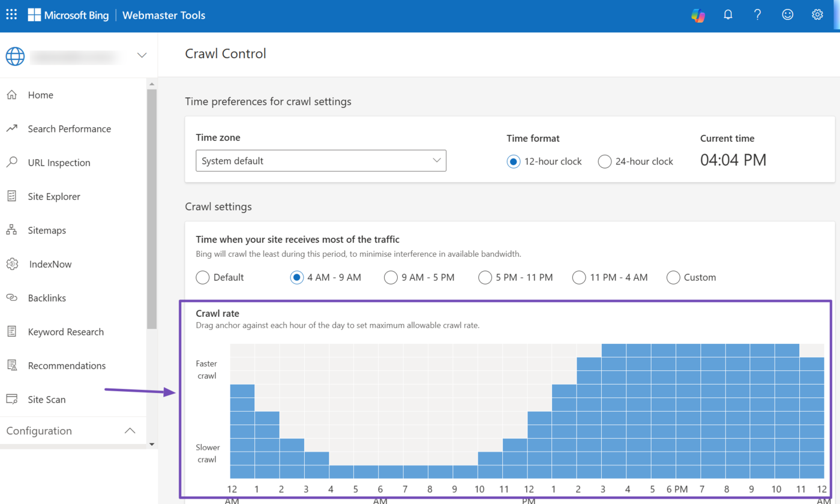Click the sidebar scroll down arrow
Viewport: 840px width, 504px height.
[x=152, y=444]
